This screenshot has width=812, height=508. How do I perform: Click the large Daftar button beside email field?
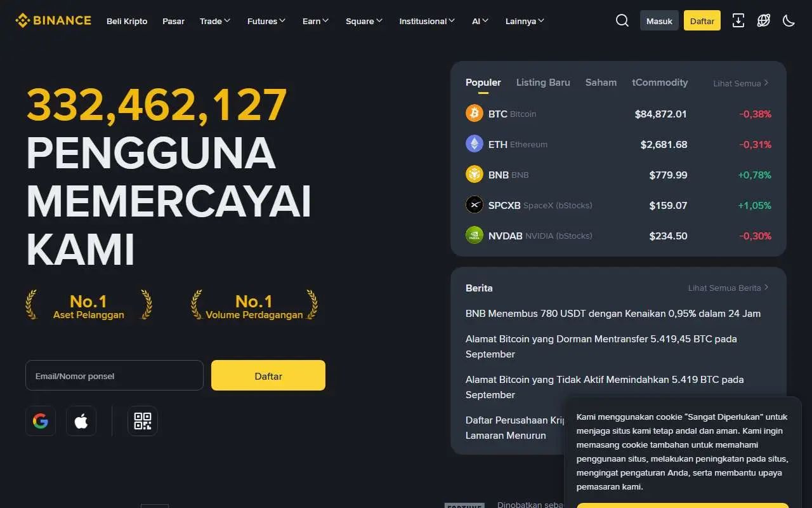(268, 375)
